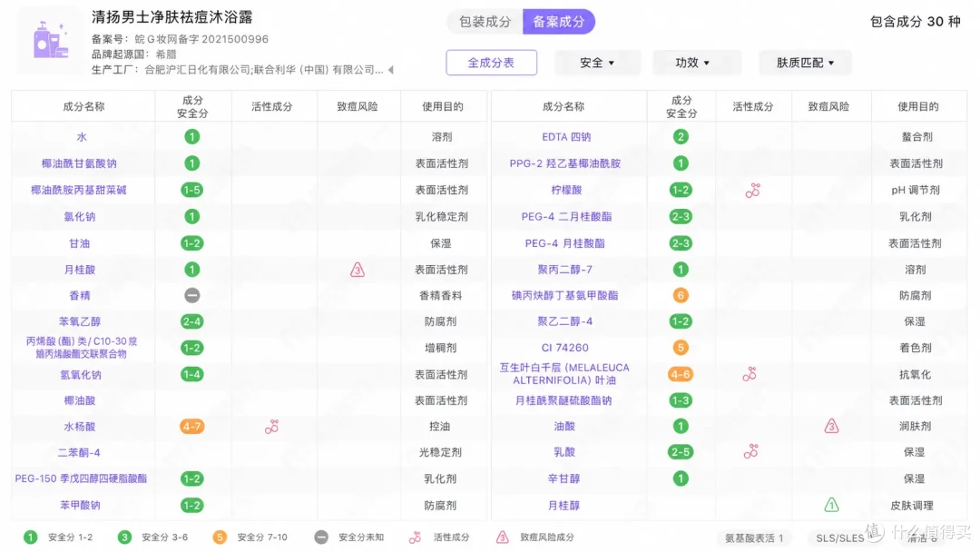Click safety score badge 2-5 for 乳酸
Image resolution: width=980 pixels, height=552 pixels.
point(681,452)
